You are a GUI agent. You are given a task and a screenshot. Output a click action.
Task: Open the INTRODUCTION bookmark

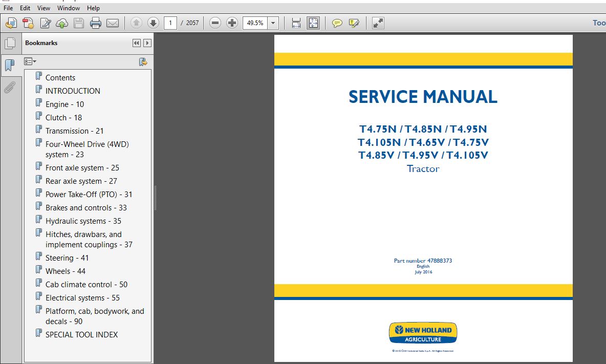tap(73, 91)
